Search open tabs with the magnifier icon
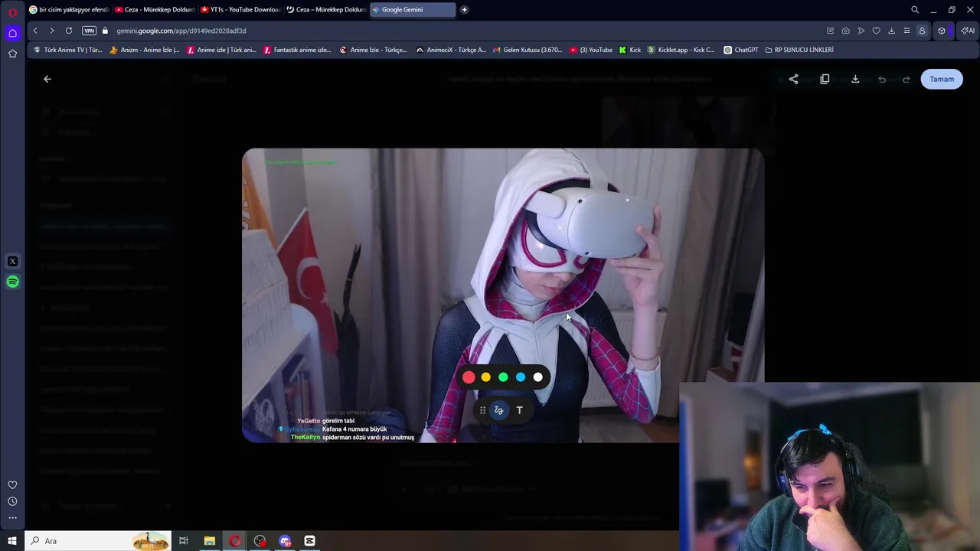This screenshot has width=980, height=551. (915, 10)
